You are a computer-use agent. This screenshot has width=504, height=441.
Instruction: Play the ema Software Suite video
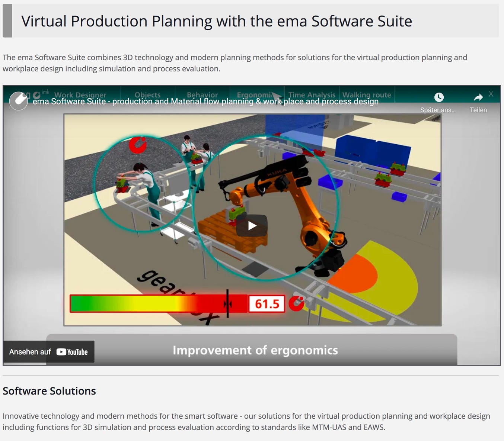252,225
